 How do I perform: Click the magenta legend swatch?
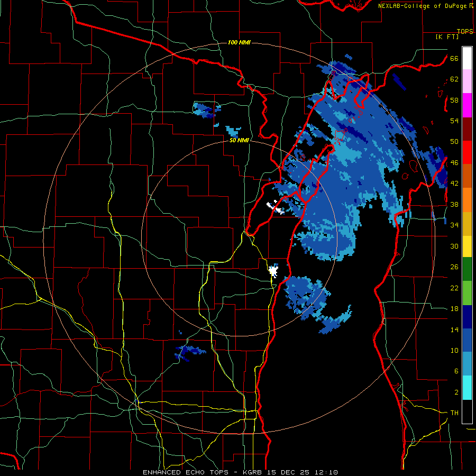467,105
